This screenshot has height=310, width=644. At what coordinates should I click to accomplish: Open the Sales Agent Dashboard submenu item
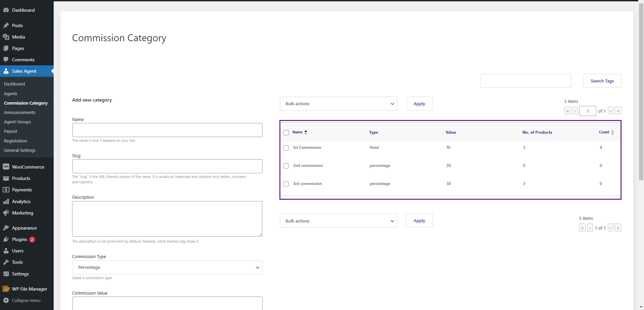click(14, 84)
